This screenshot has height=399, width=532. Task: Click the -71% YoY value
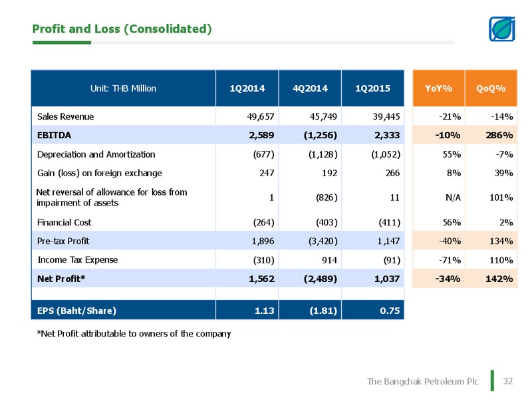pos(450,260)
